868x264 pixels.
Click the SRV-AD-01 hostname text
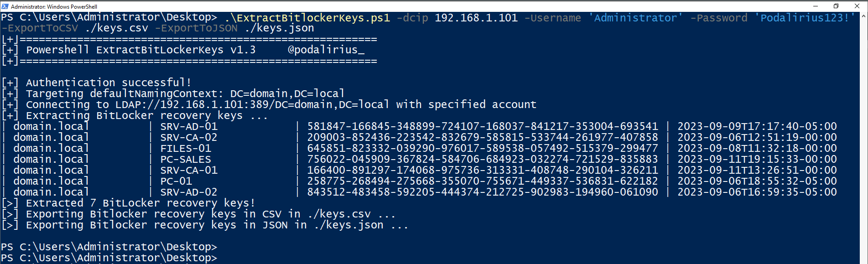coord(189,126)
